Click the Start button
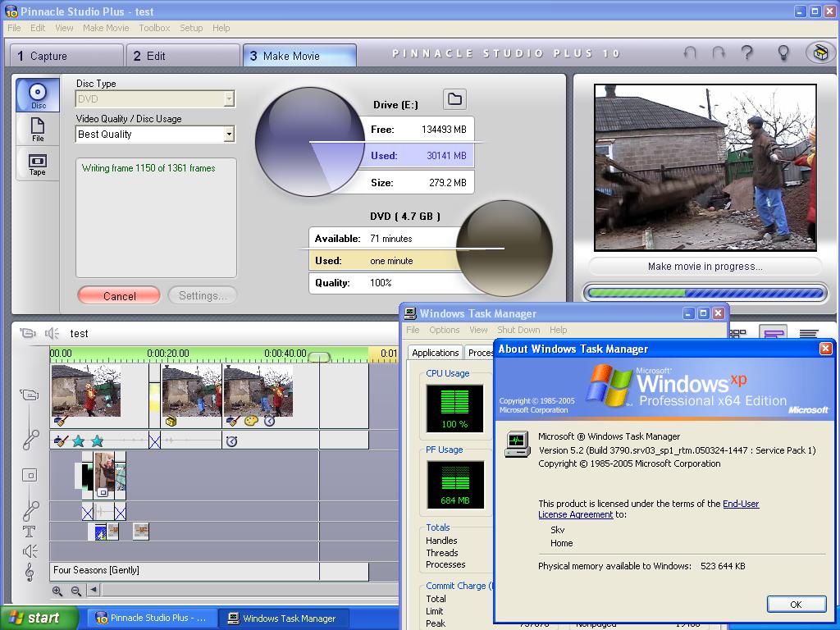The image size is (840, 630). [39, 618]
